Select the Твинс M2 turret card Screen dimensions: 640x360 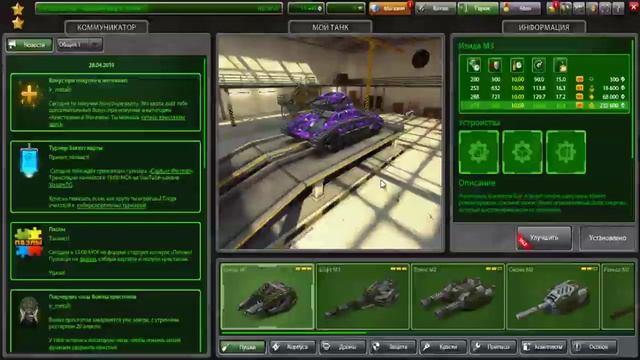(458, 296)
